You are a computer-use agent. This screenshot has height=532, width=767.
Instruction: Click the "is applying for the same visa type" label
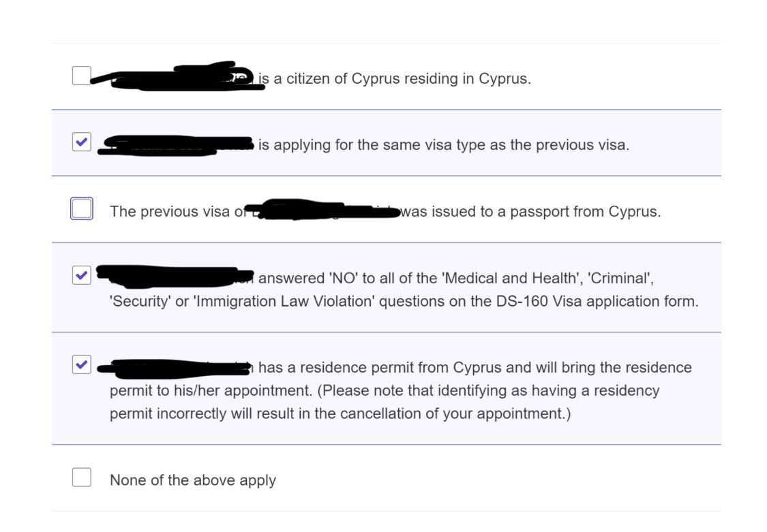(x=443, y=145)
